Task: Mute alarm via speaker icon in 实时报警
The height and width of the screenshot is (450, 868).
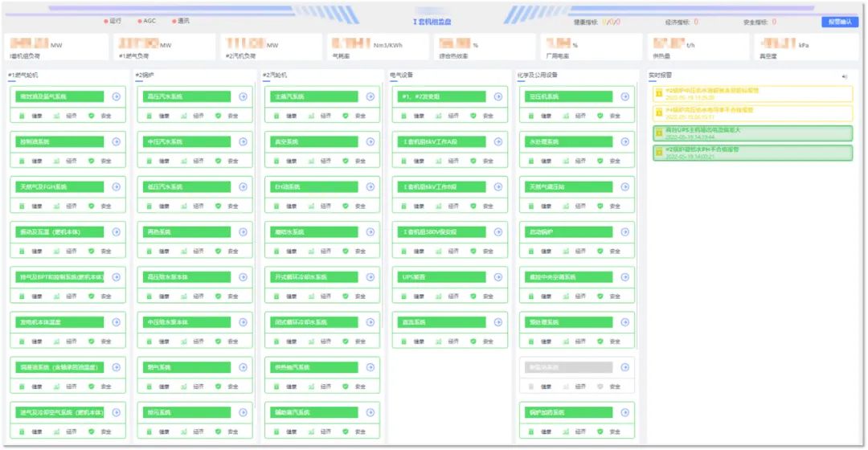Action: click(x=844, y=76)
